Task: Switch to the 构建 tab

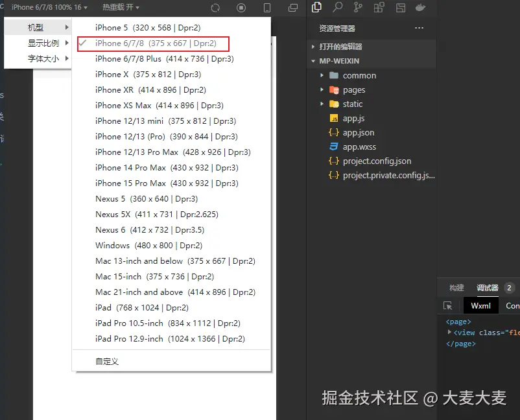Action: click(x=456, y=288)
